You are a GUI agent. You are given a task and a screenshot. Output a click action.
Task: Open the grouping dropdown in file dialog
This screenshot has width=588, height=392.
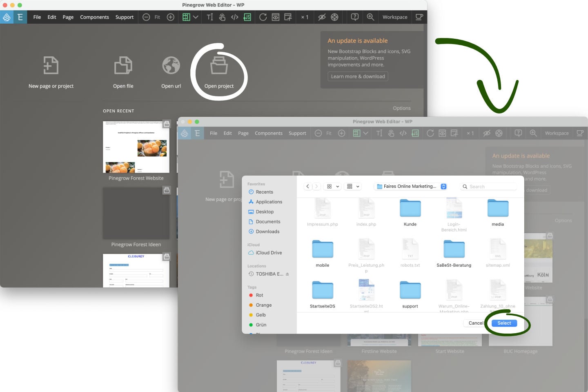click(x=353, y=187)
